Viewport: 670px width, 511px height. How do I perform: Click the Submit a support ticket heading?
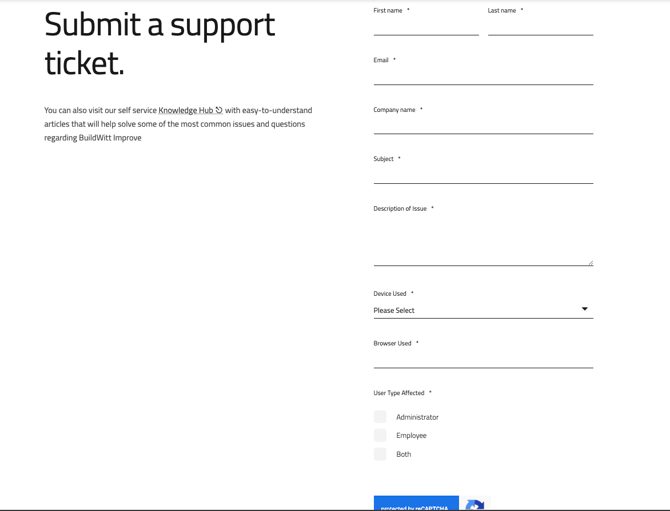tap(159, 43)
